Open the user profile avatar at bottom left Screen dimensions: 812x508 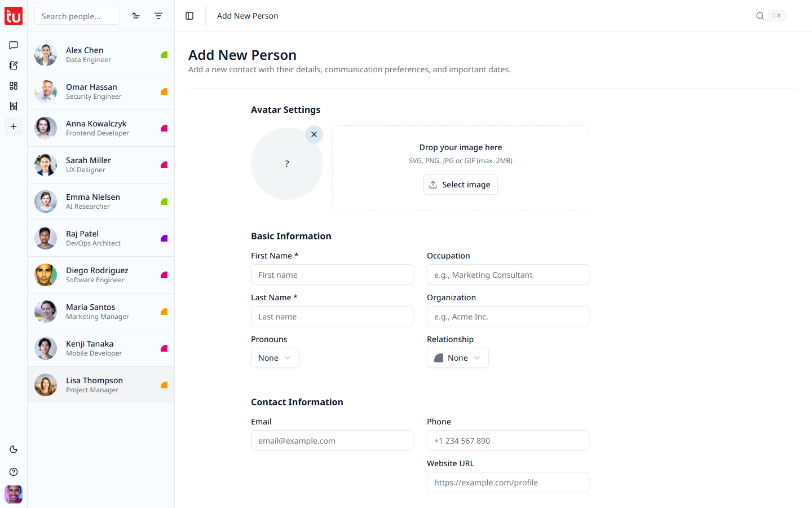[14, 494]
